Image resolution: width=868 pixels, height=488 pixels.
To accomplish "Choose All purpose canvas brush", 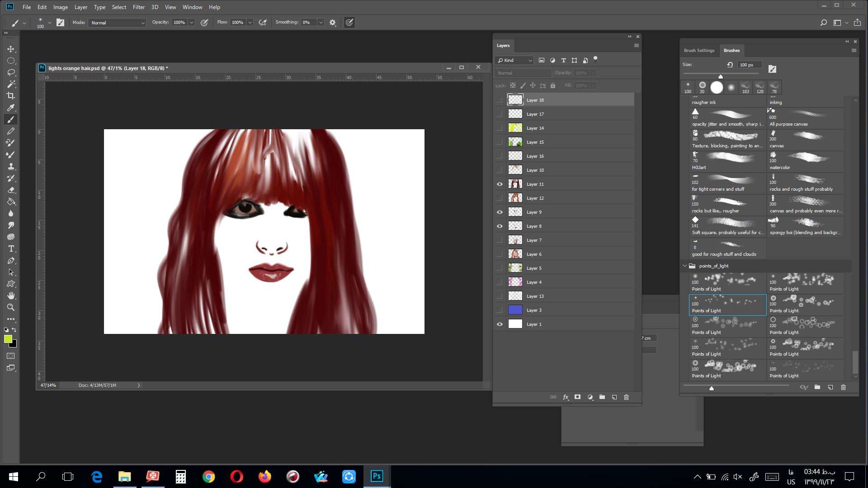I will point(805,118).
